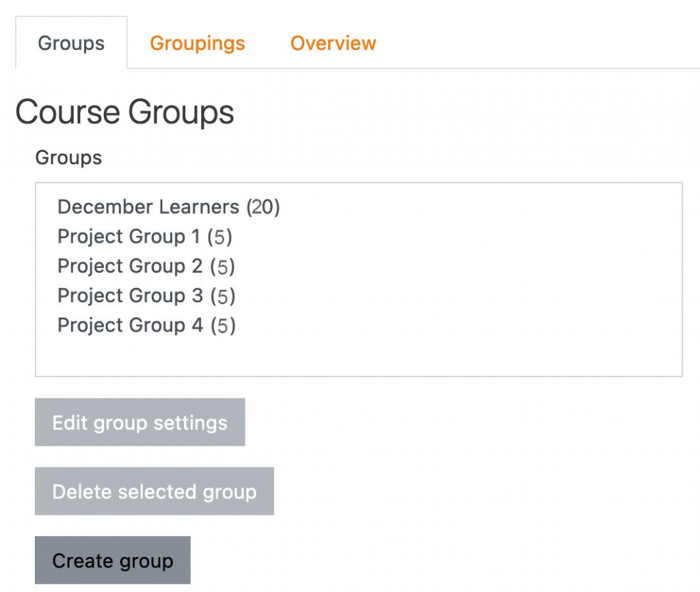This screenshot has width=700, height=592.
Task: Click the Groups label above the list box
Action: click(x=69, y=158)
